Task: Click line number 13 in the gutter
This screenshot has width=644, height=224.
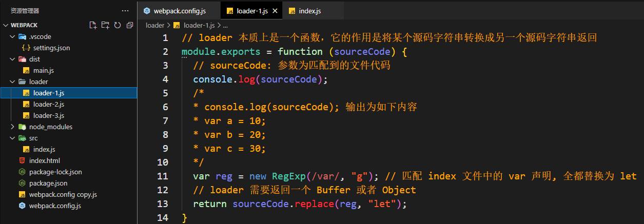Action: click(163, 203)
